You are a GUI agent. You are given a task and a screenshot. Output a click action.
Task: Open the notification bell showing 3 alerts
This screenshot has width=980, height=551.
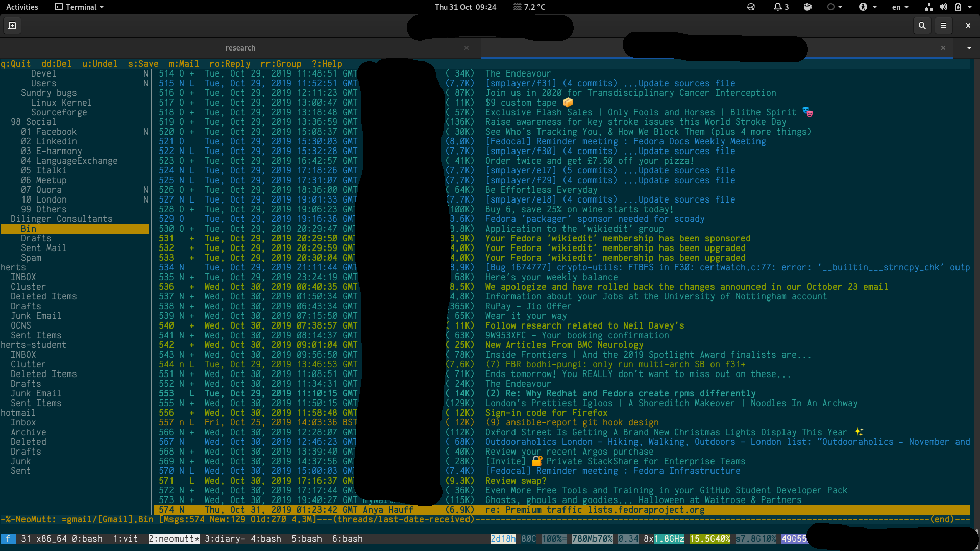point(780,7)
